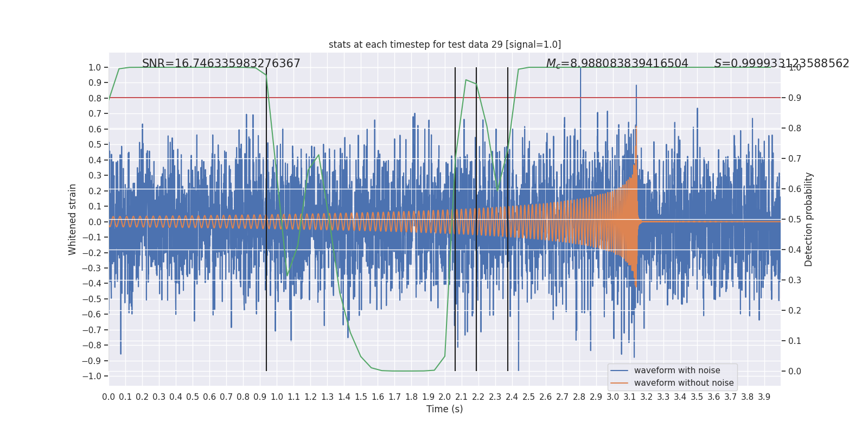This screenshot has height=434, width=868.
Task: Click the plot title text
Action: (445, 44)
